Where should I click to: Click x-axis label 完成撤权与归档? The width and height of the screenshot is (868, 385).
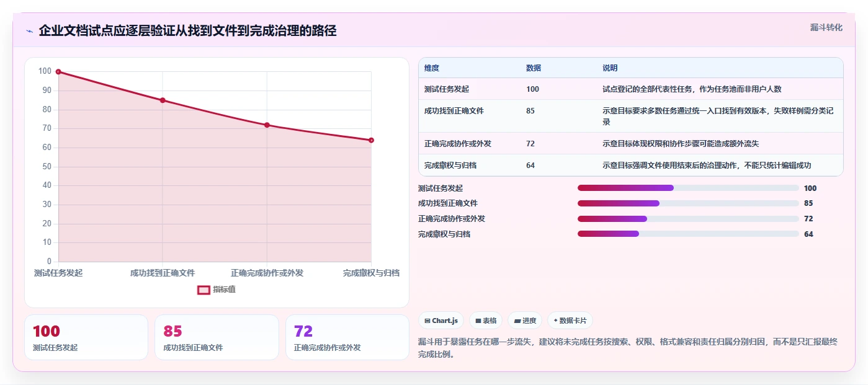pyautogui.click(x=371, y=273)
